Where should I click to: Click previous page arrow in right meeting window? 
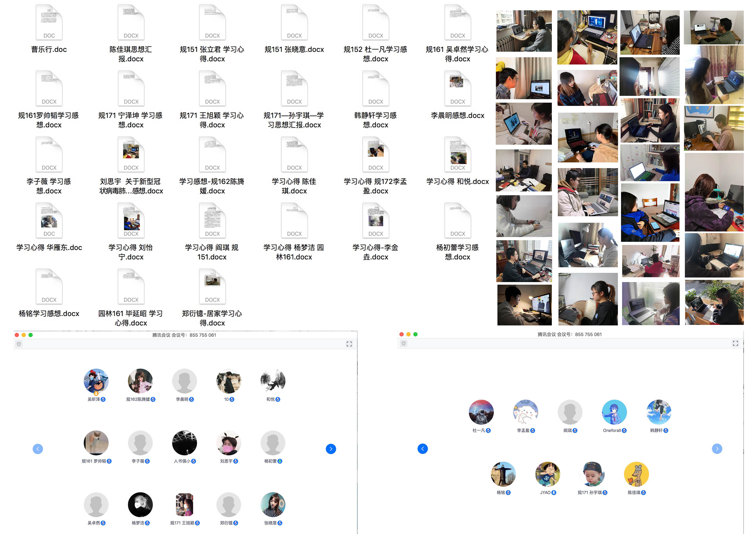[x=423, y=449]
